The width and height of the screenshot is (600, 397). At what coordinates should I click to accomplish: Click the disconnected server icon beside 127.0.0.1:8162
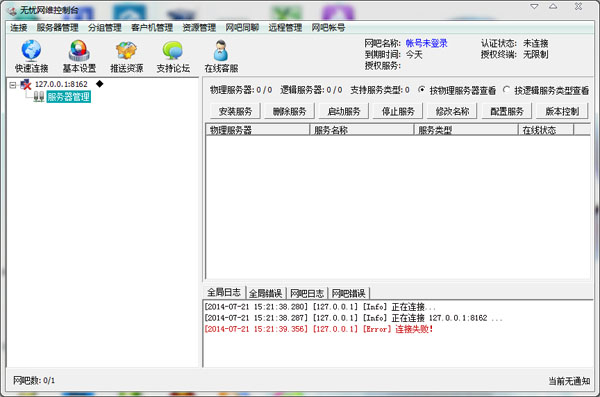click(x=26, y=84)
